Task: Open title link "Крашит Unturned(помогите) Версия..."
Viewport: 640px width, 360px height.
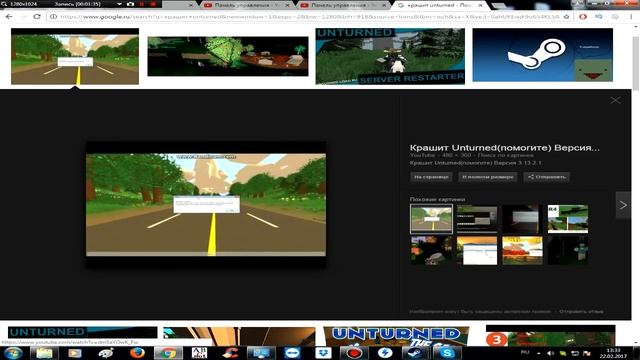Action: [504, 148]
